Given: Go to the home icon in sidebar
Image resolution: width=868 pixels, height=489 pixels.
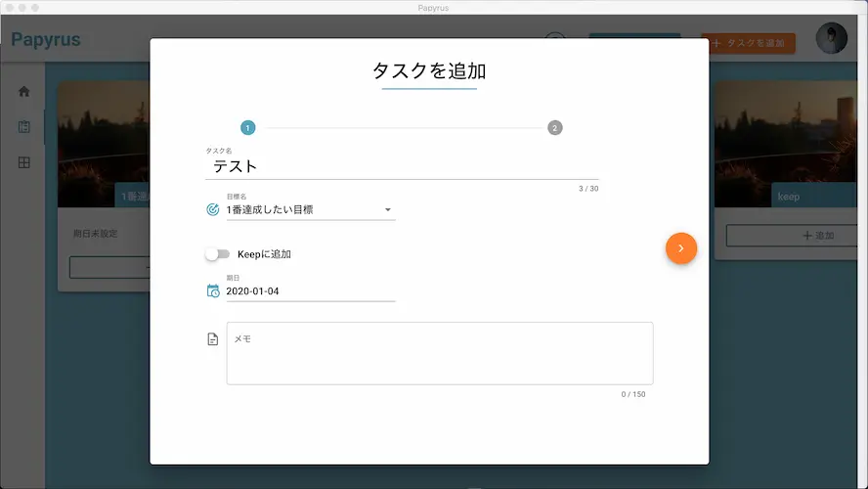Looking at the screenshot, I should [x=23, y=91].
